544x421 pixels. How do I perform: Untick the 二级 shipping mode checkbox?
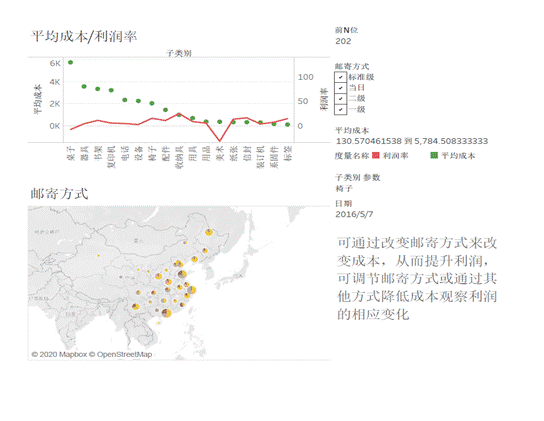point(340,99)
